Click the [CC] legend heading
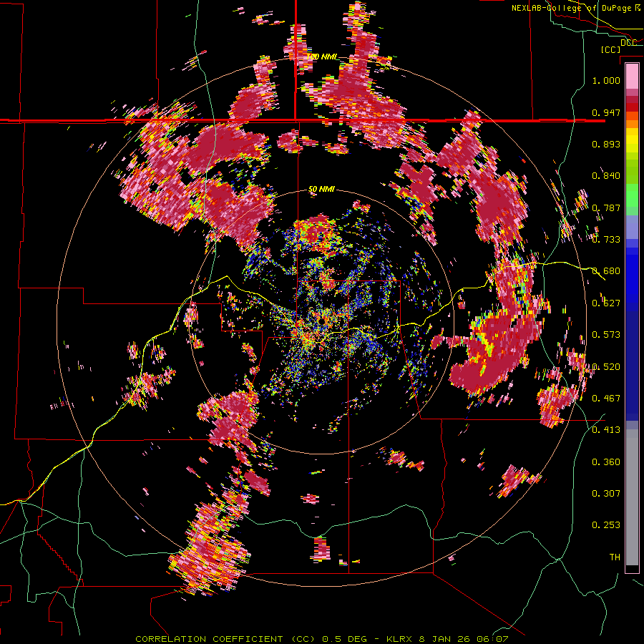Image resolution: width=644 pixels, height=644 pixels. click(610, 49)
